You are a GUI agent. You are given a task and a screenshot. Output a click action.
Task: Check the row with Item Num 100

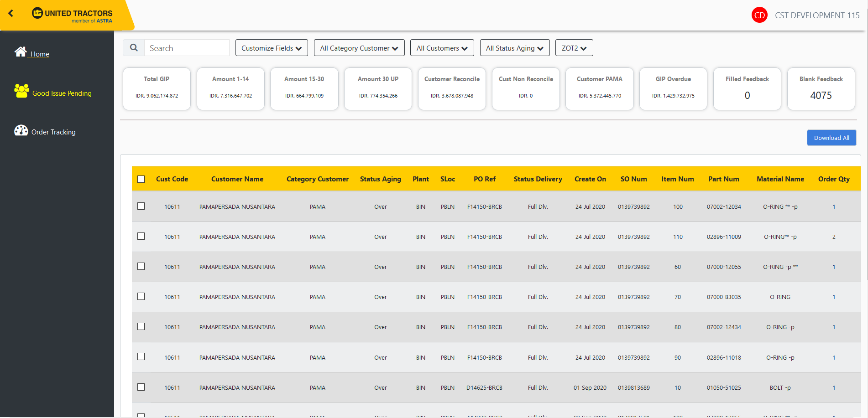pos(141,206)
